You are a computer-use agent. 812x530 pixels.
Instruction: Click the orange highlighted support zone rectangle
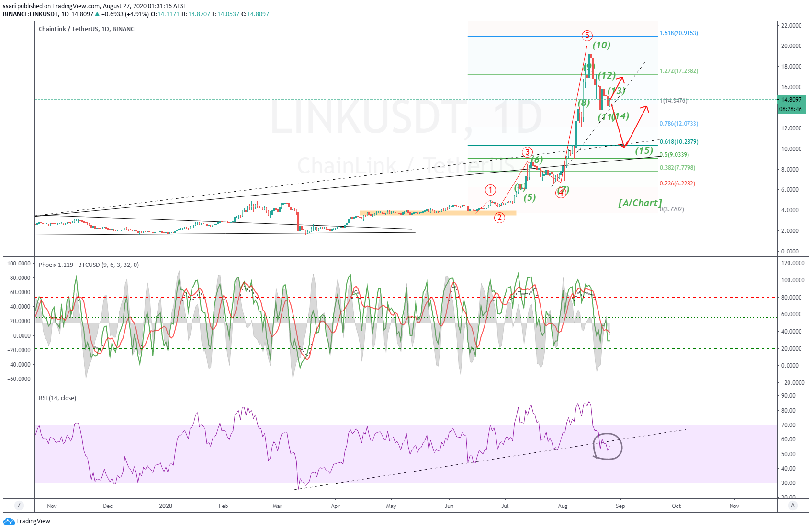coord(438,213)
